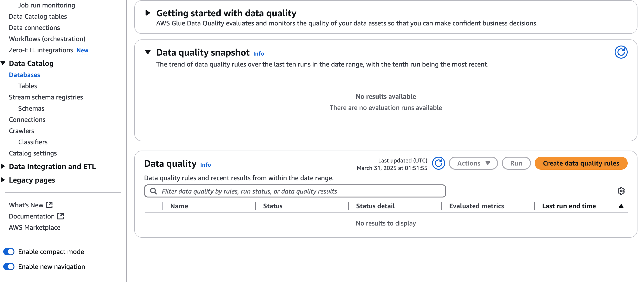Click Create data quality rules
Image resolution: width=644 pixels, height=282 pixels.
[x=581, y=163]
